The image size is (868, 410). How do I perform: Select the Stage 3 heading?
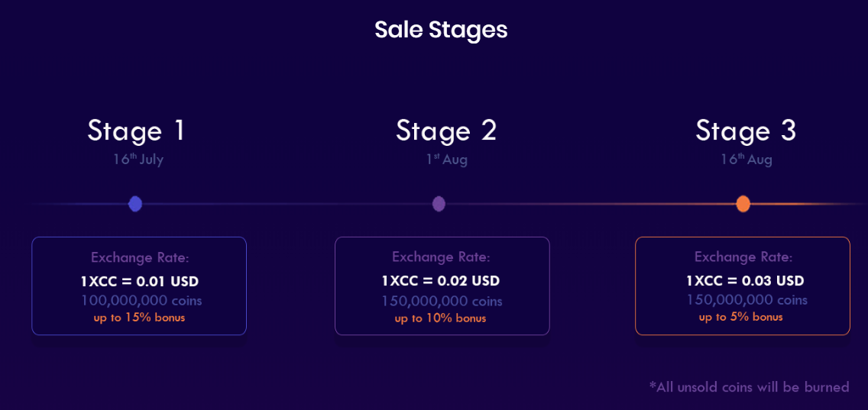[x=746, y=131]
